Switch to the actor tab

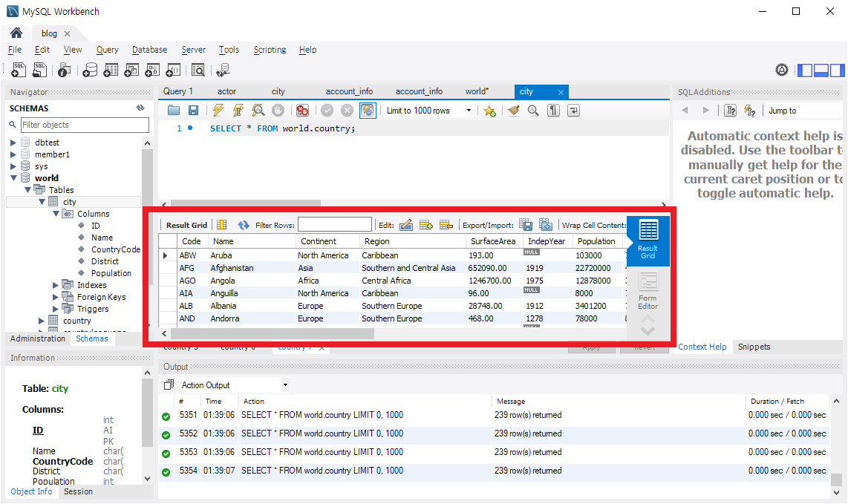tap(226, 91)
